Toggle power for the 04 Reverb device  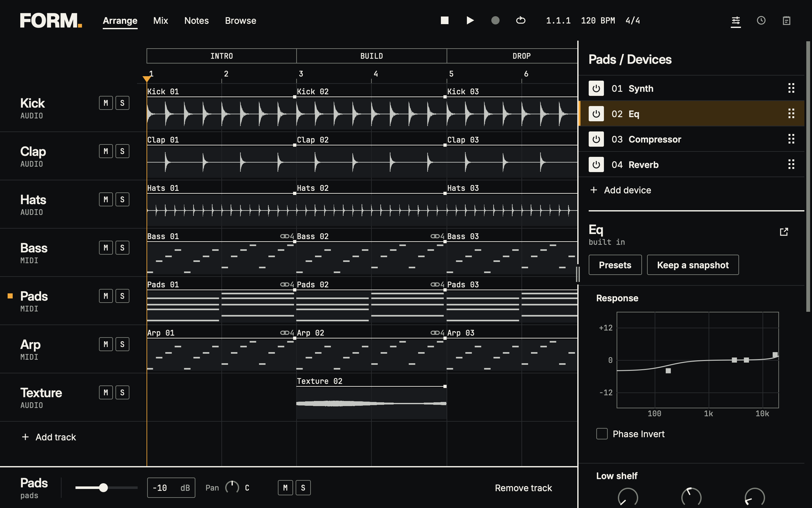[x=596, y=165]
